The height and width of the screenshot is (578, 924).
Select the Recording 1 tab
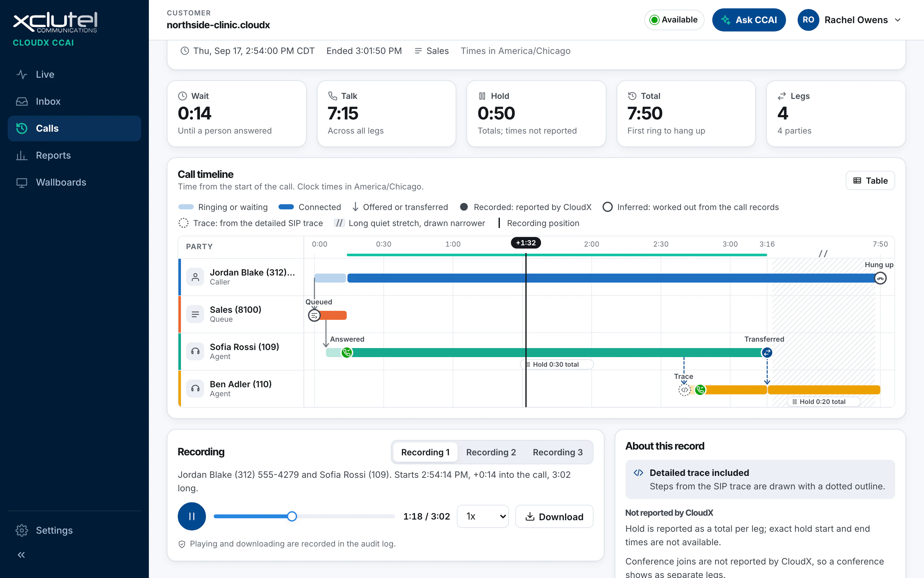coord(425,452)
